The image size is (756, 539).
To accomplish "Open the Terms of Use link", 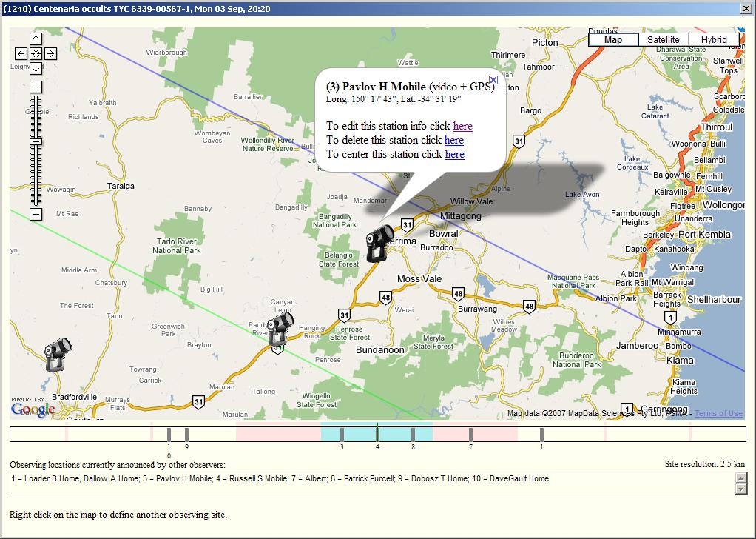I will pyautogui.click(x=718, y=413).
